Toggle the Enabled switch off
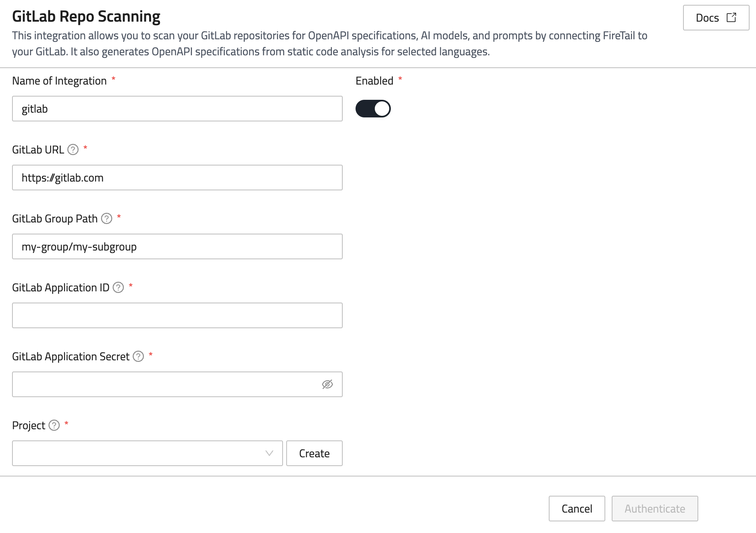Screen dimensions: 756x533 (x=373, y=109)
